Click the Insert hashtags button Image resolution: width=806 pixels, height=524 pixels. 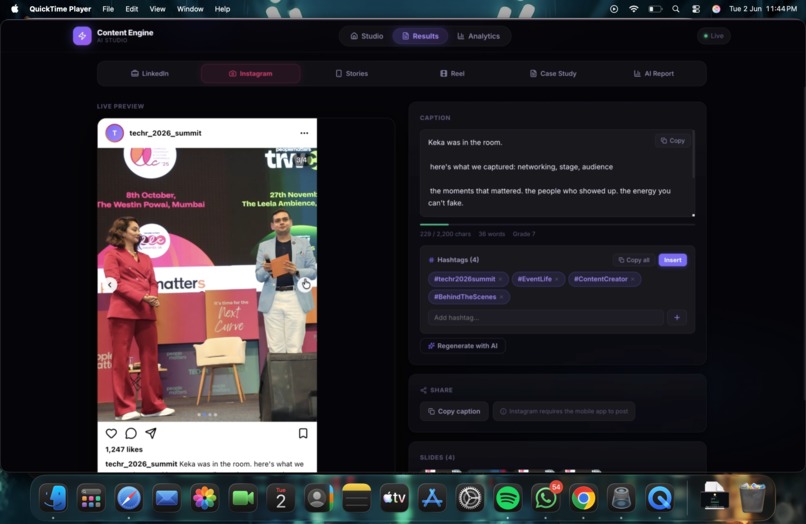point(672,260)
